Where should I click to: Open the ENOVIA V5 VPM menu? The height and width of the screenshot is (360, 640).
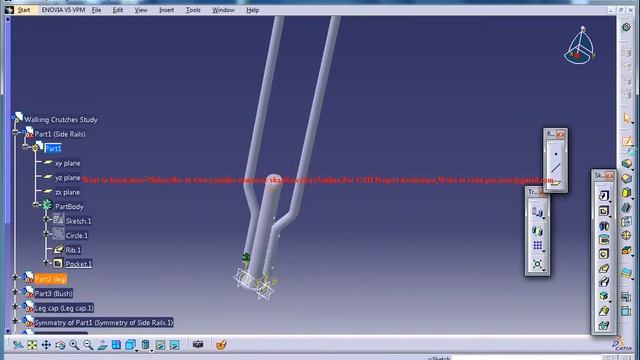point(63,10)
